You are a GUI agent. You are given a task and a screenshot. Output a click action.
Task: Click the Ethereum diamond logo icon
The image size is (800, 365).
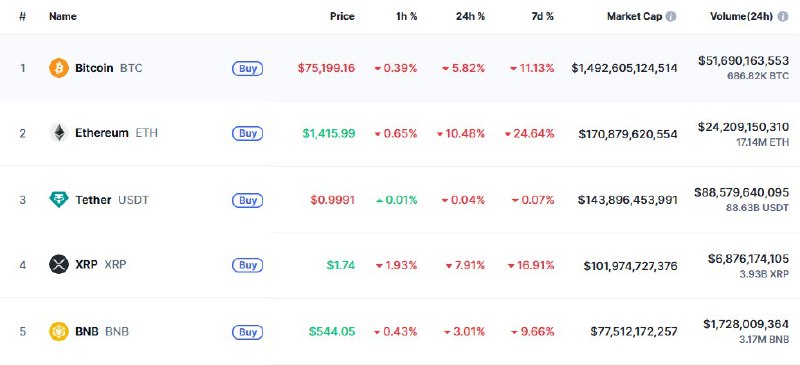[x=59, y=133]
